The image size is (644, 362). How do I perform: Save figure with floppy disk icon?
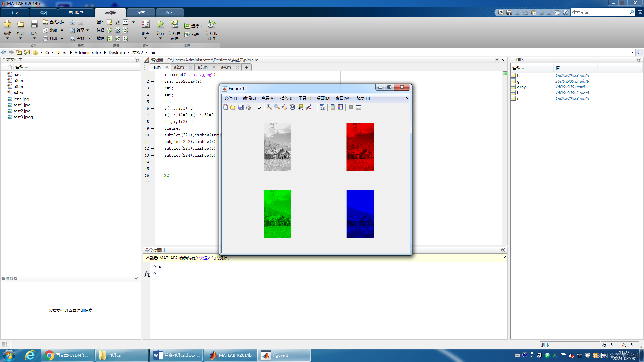241,107
